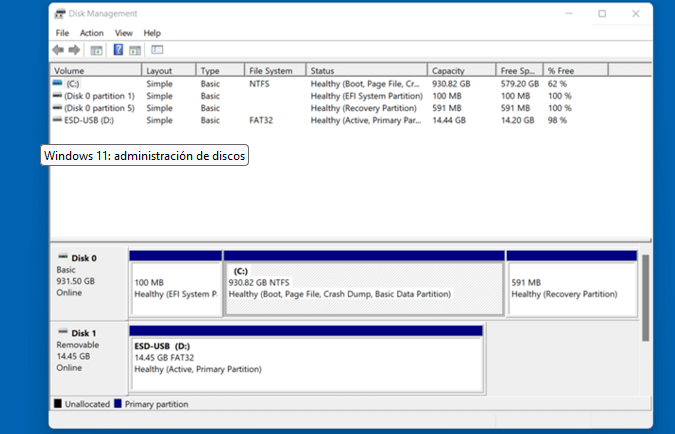This screenshot has height=434, width=675.
Task: Click the Back arrow toolbar icon
Action: coord(58,50)
